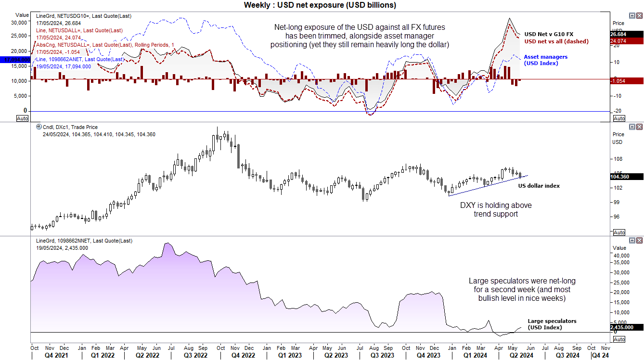Close the top USD net exposure panel
This screenshot has height=360, width=644.
coord(639,15)
